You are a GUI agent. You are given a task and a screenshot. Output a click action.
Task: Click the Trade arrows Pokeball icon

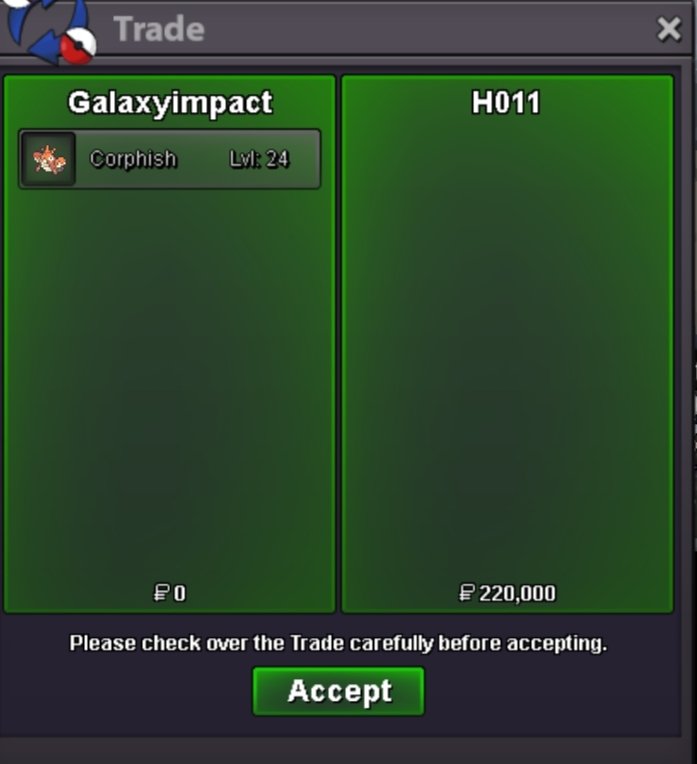pyautogui.click(x=49, y=30)
